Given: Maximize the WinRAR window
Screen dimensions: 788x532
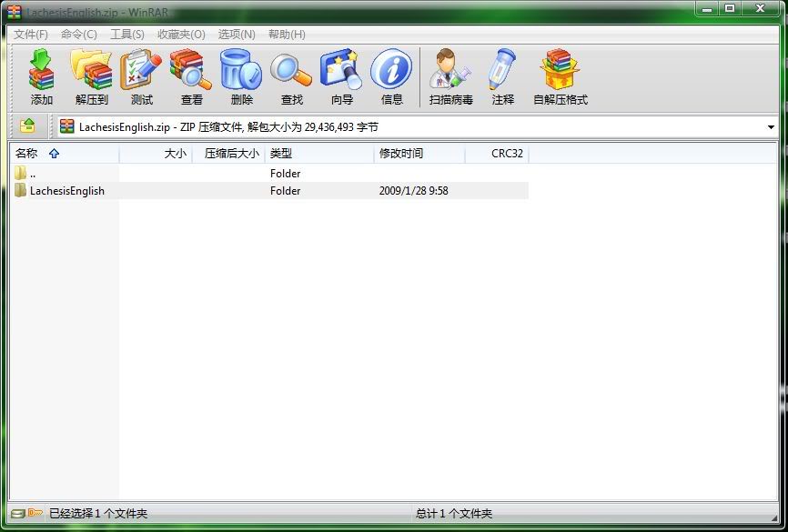Looking at the screenshot, I should [x=730, y=8].
